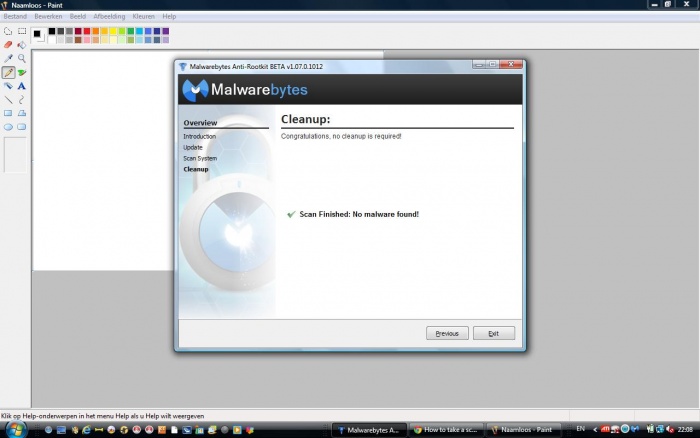This screenshot has height=438, width=700.
Task: Go to the Update step in Overview
Action: pyautogui.click(x=193, y=147)
